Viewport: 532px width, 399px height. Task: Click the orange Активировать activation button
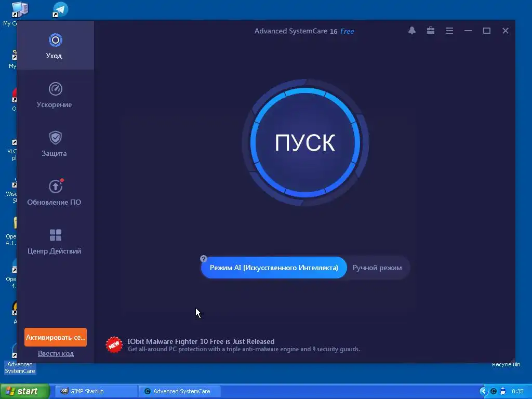(56, 337)
